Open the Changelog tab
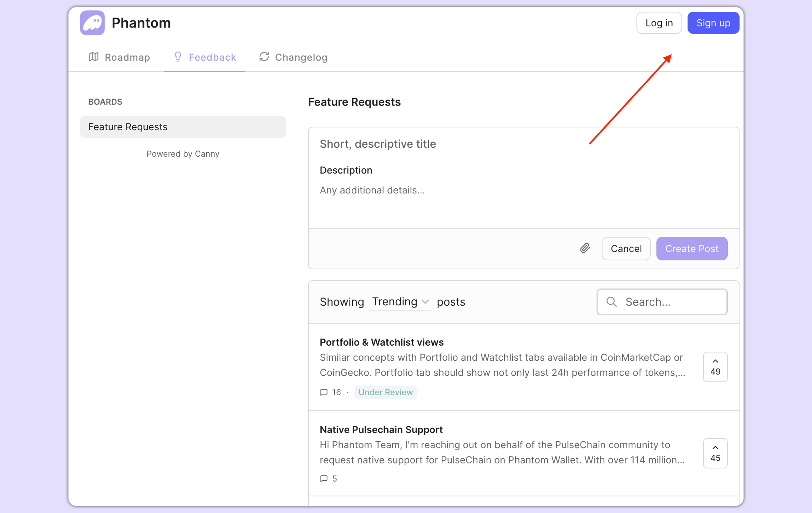Image resolution: width=812 pixels, height=513 pixels. tap(293, 57)
